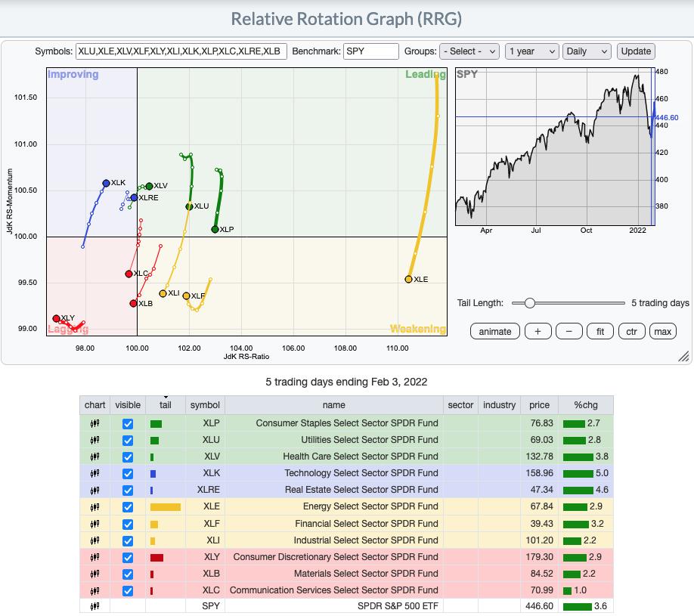Uncheck visibility for XLE
The width and height of the screenshot is (694, 616).
(x=128, y=507)
